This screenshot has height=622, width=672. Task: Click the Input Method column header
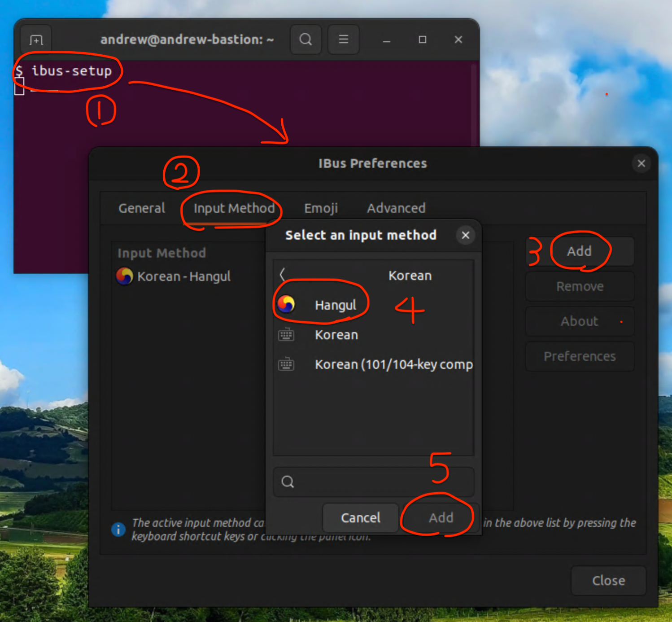[x=161, y=253]
